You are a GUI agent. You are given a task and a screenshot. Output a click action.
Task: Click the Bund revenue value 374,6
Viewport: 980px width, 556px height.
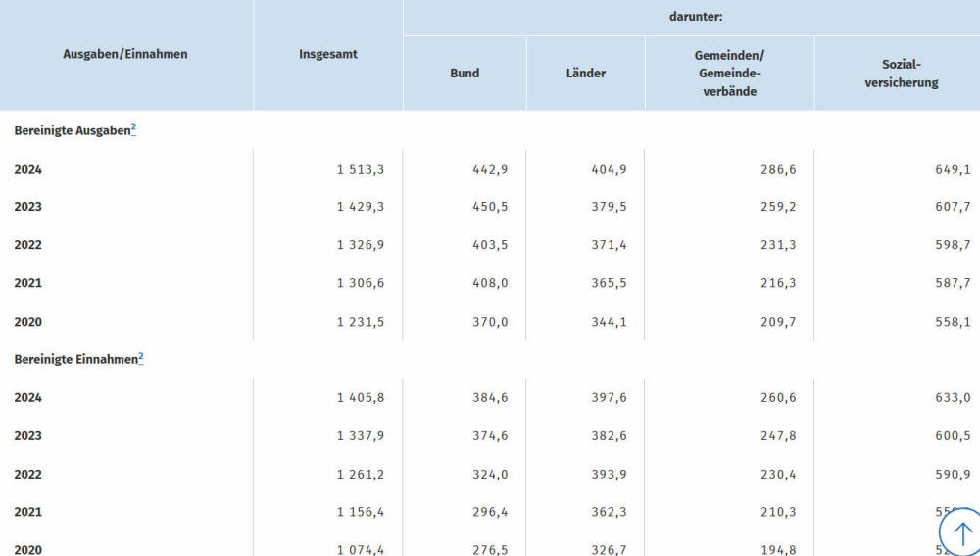490,436
